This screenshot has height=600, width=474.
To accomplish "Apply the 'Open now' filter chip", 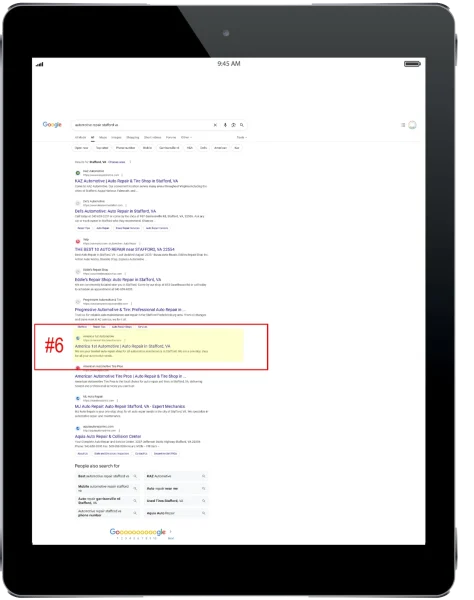I will (81, 148).
